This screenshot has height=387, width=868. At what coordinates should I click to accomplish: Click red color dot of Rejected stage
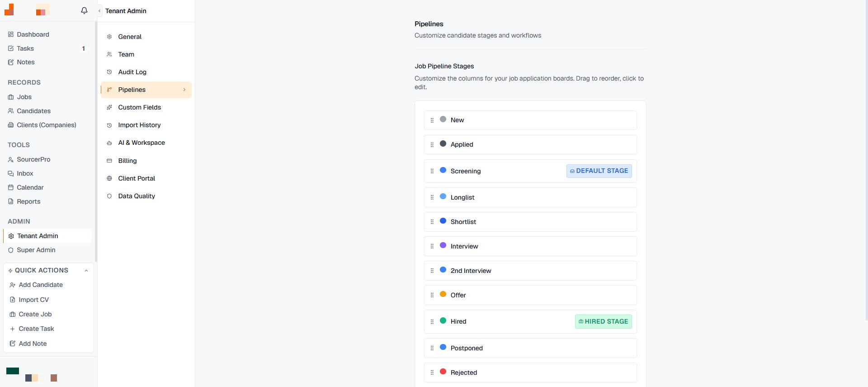click(x=443, y=372)
